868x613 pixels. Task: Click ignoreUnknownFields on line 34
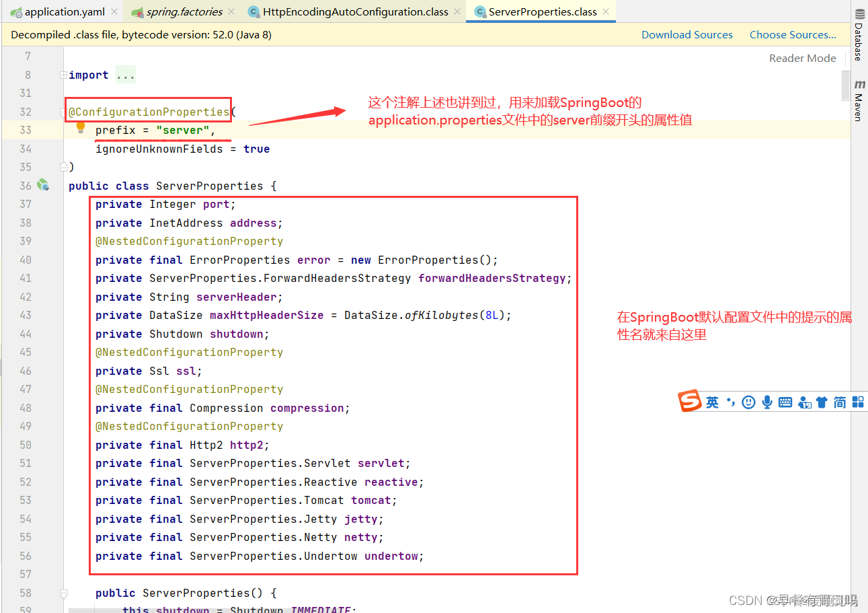pos(159,149)
